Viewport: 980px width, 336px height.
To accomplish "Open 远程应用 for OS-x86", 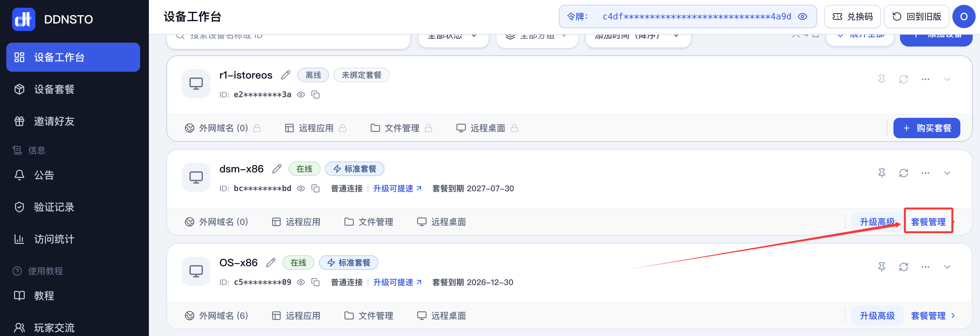I will [x=296, y=316].
